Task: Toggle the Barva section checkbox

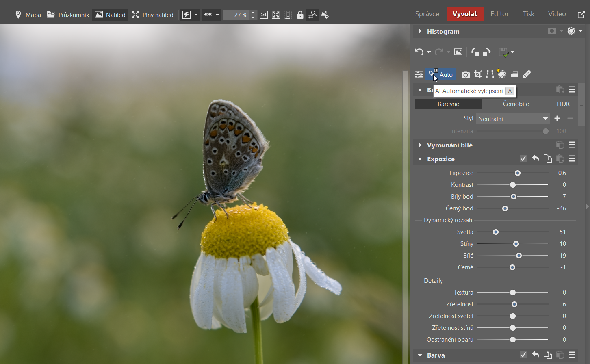Action: point(523,355)
